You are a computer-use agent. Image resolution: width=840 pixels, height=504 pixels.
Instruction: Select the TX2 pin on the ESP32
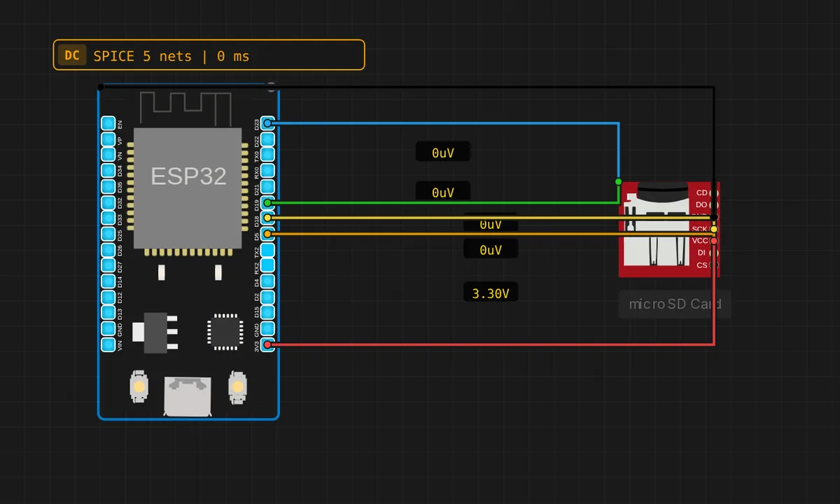267,250
